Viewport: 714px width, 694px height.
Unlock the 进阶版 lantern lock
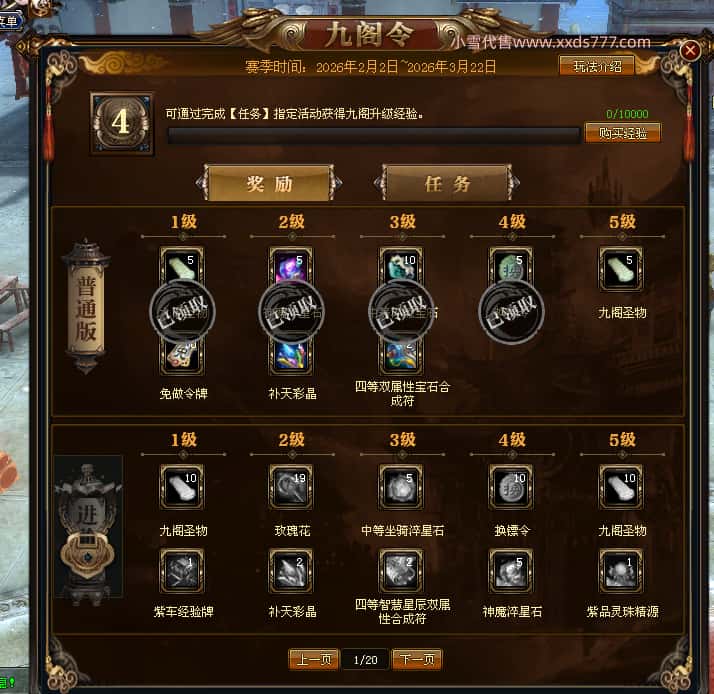(x=87, y=554)
